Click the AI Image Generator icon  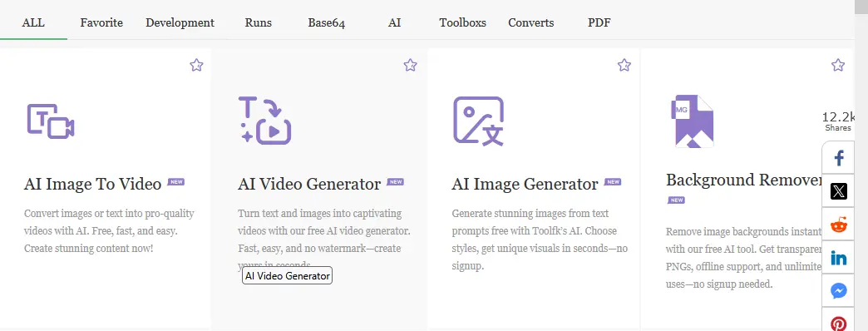[x=479, y=121]
